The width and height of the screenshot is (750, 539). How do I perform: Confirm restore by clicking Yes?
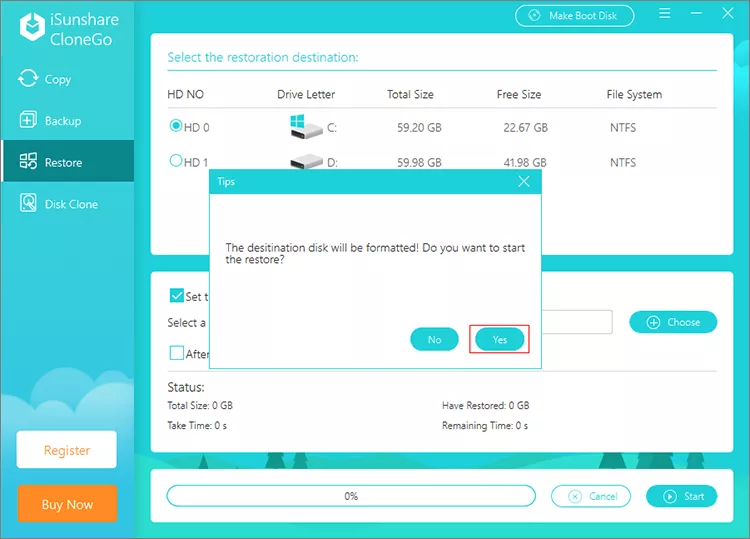coord(499,339)
